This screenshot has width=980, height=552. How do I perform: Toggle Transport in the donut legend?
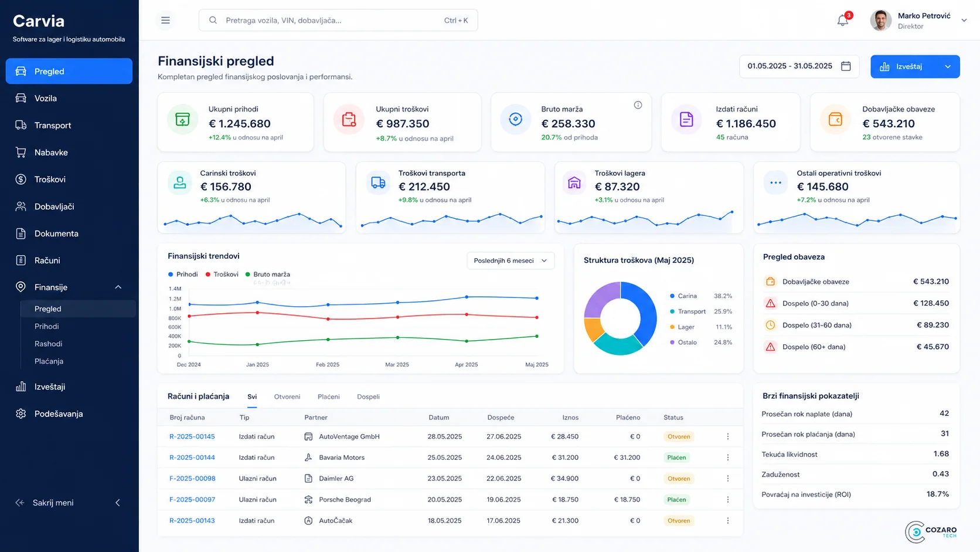point(688,311)
